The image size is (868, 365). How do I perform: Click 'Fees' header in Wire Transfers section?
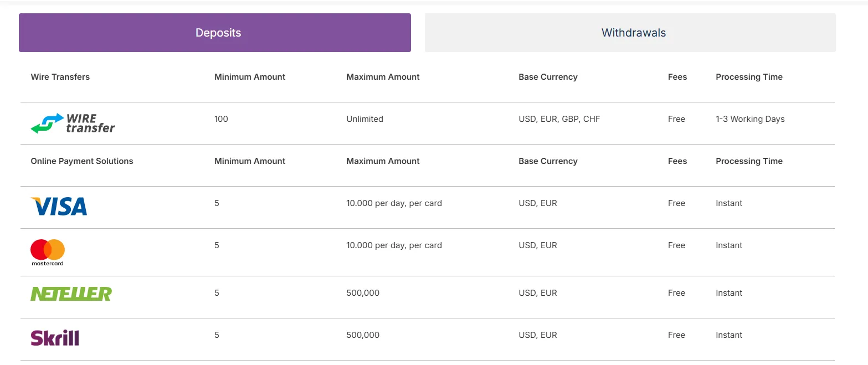[x=677, y=77]
